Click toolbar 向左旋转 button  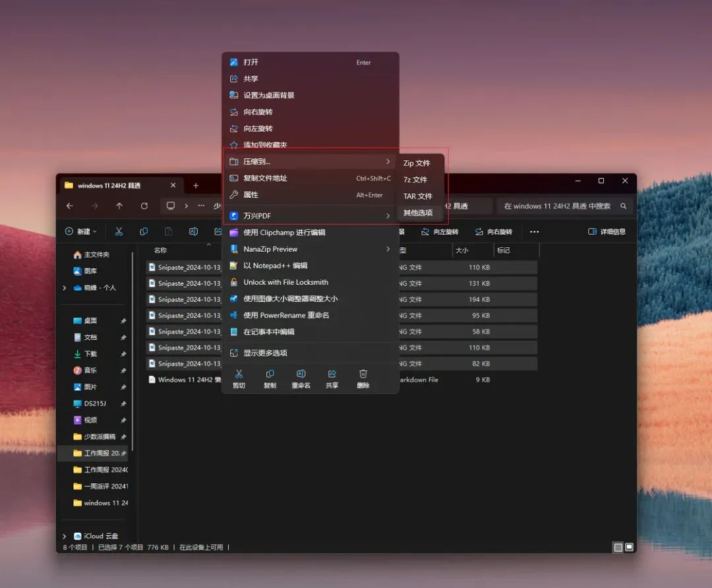click(440, 231)
